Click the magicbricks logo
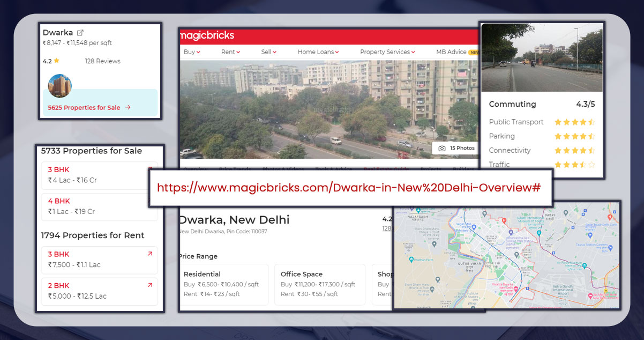Viewport: 644px width, 340px height. [206, 35]
